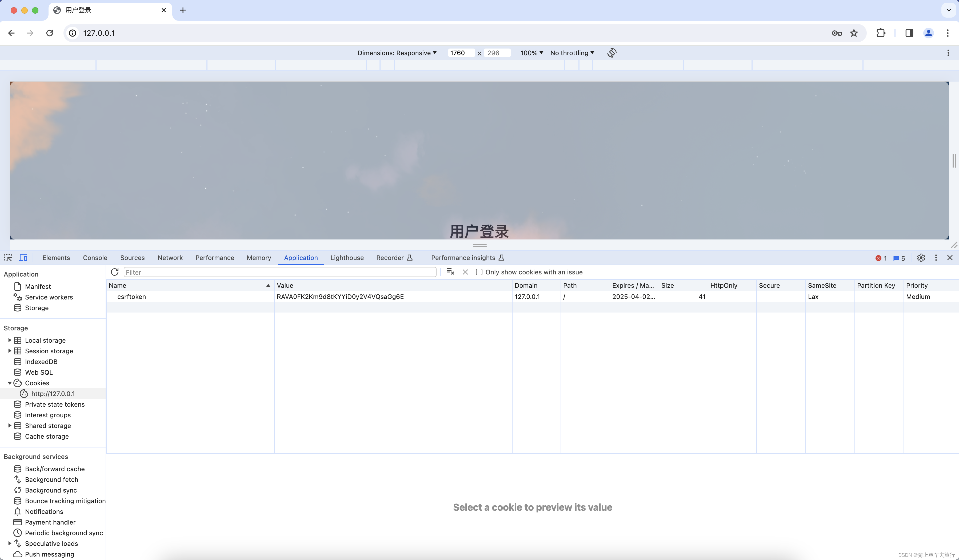Open the Lighthouse tab
Image resolution: width=959 pixels, height=560 pixels.
[347, 258]
